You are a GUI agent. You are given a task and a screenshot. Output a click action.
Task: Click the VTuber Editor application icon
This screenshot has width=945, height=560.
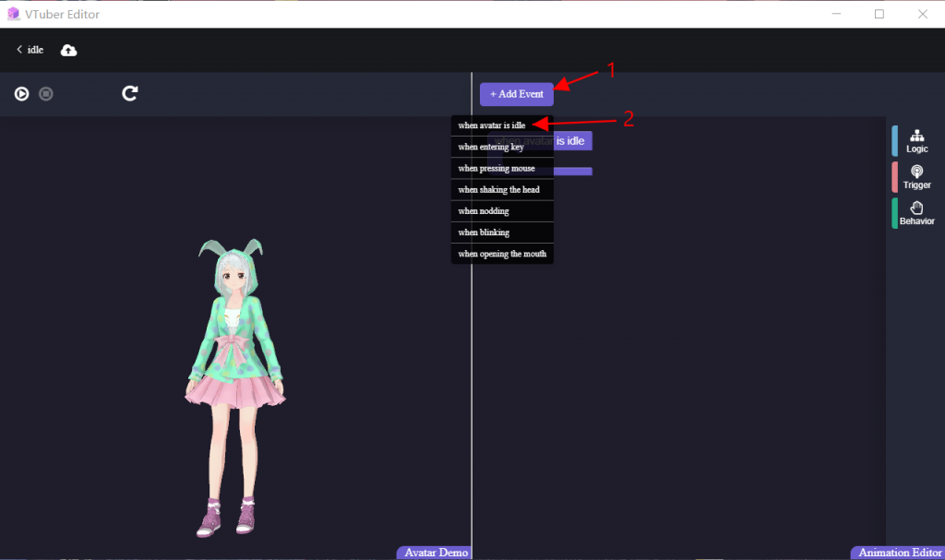[13, 14]
